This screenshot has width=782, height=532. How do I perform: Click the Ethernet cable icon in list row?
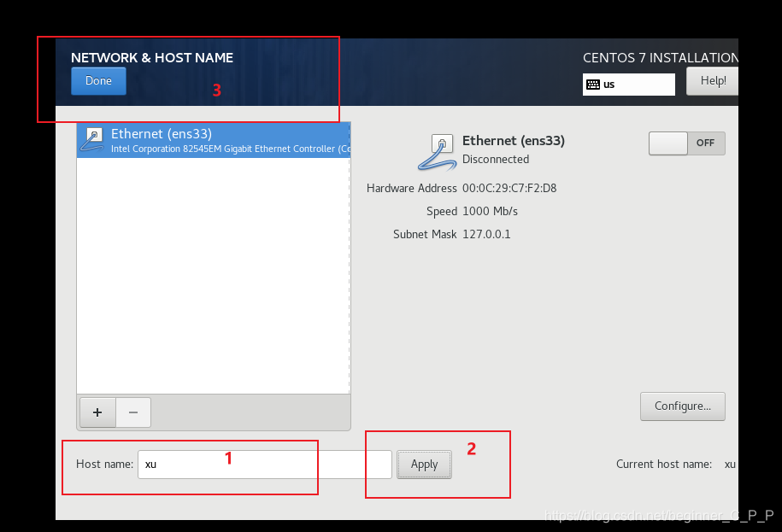coord(92,139)
